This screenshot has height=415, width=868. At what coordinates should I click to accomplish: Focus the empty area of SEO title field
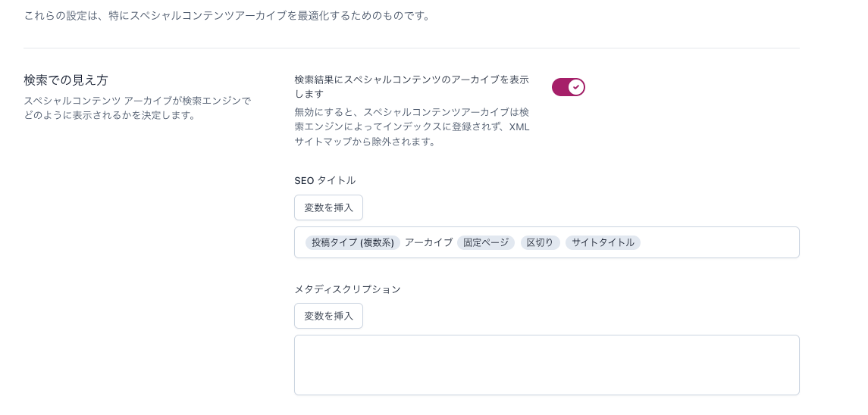[x=719, y=242]
